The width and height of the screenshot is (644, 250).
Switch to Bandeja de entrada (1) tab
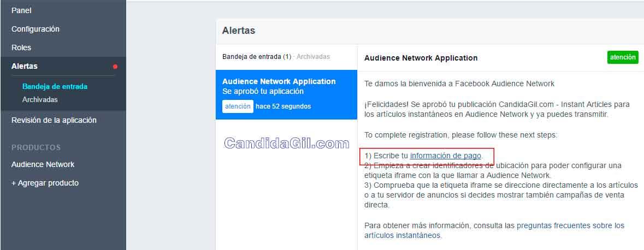coord(256,57)
